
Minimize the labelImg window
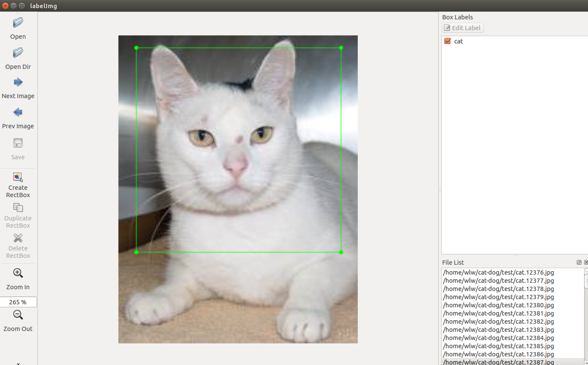pos(13,6)
